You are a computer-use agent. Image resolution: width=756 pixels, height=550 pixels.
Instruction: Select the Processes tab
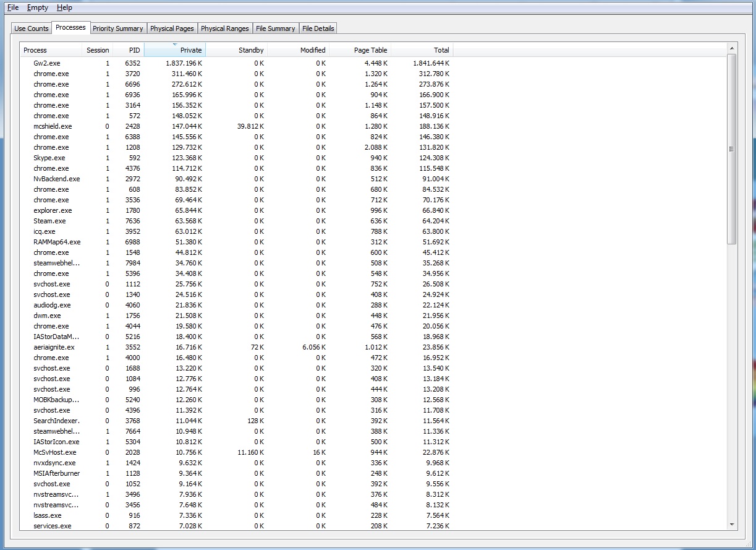click(70, 27)
